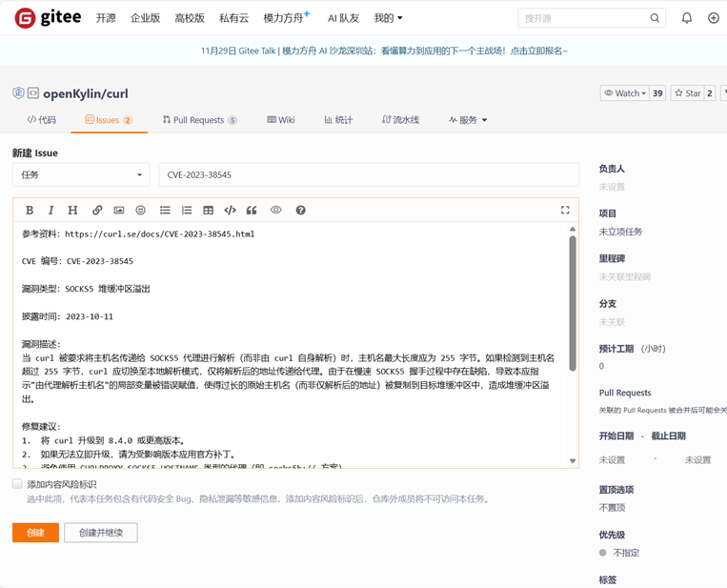Insert an ordered list
Image resolution: width=727 pixels, height=588 pixels.
[187, 210]
